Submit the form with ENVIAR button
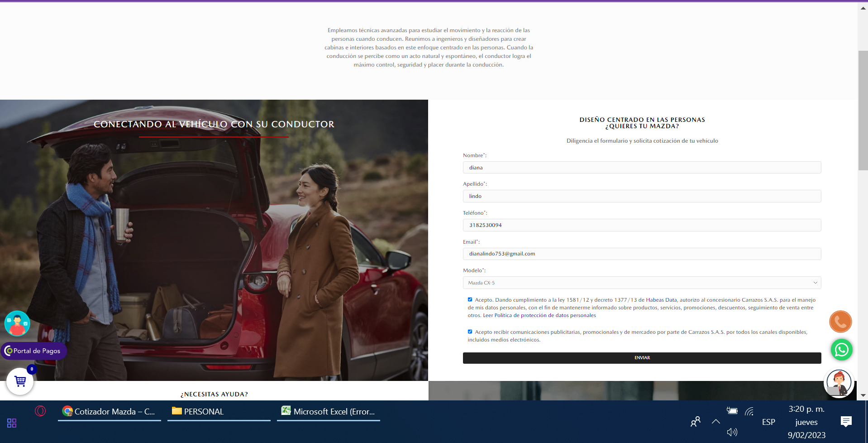This screenshot has height=443, width=868. pos(642,358)
